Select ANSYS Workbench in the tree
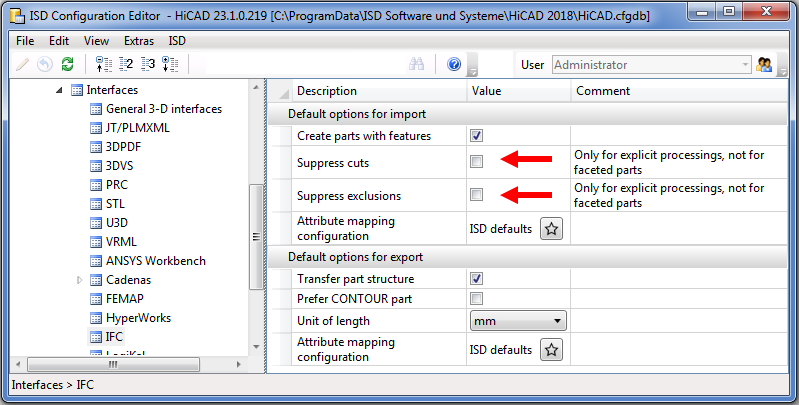Screen dimensions: 799x405 click(155, 261)
